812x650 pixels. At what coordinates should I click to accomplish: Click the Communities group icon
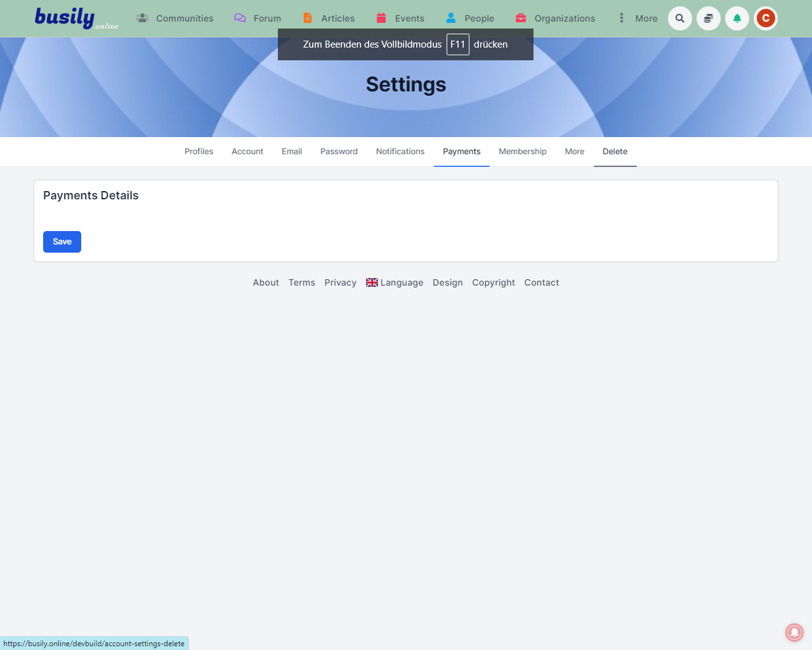click(x=143, y=18)
